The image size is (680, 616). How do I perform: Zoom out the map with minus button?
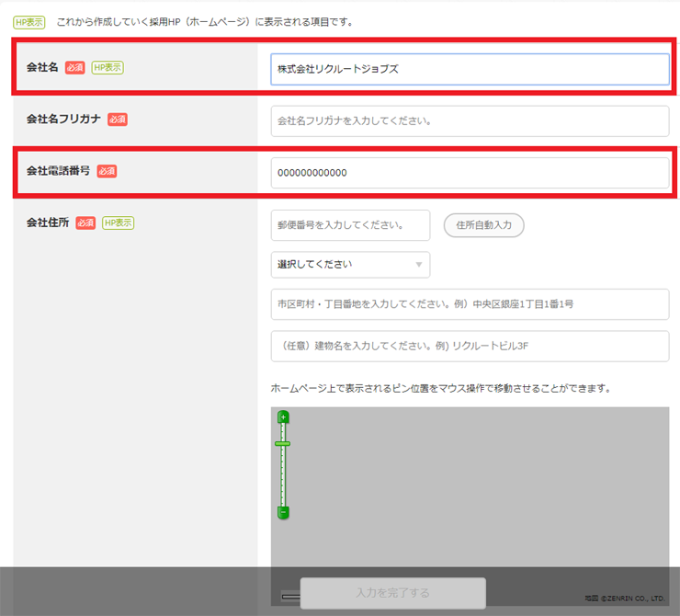(283, 511)
